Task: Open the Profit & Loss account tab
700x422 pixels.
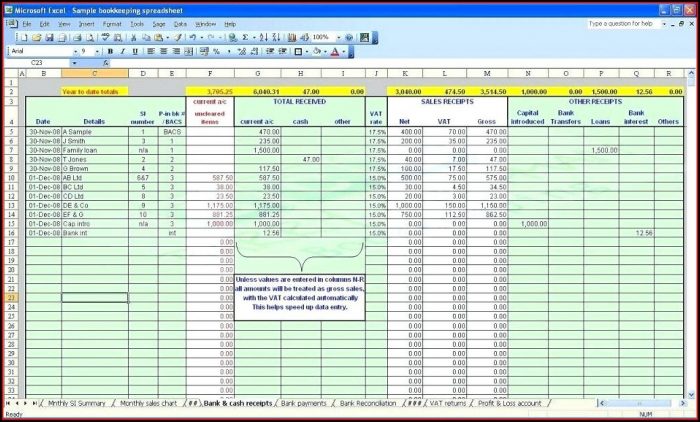Action: [x=509, y=403]
